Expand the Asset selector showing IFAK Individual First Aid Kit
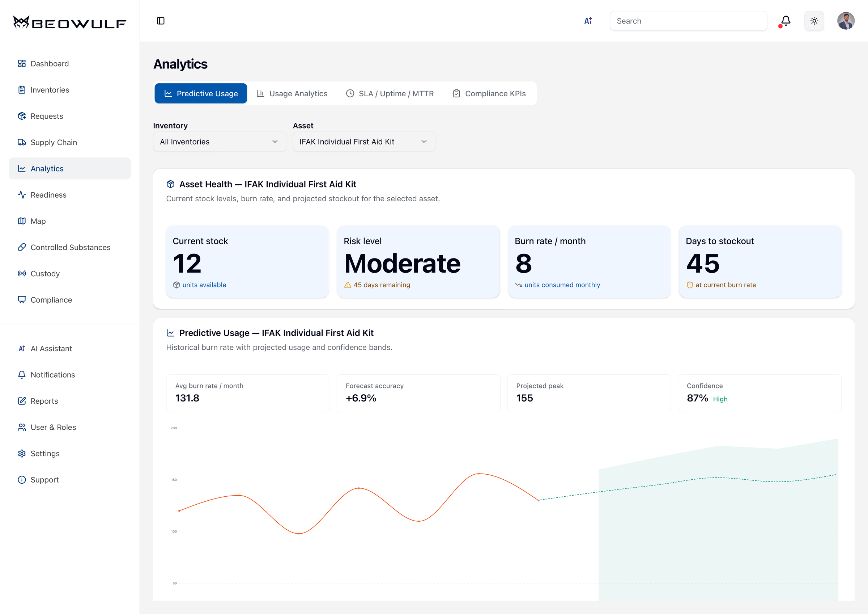The image size is (868, 614). point(363,141)
